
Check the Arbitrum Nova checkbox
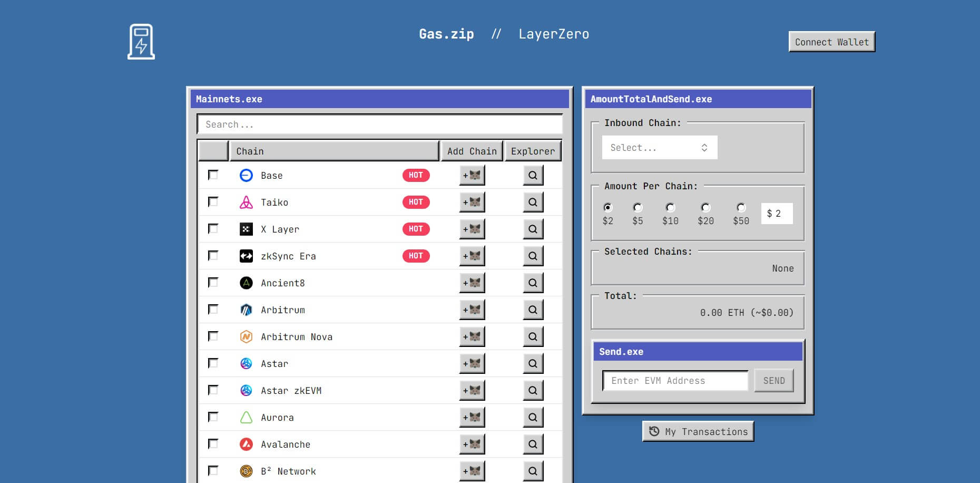213,336
